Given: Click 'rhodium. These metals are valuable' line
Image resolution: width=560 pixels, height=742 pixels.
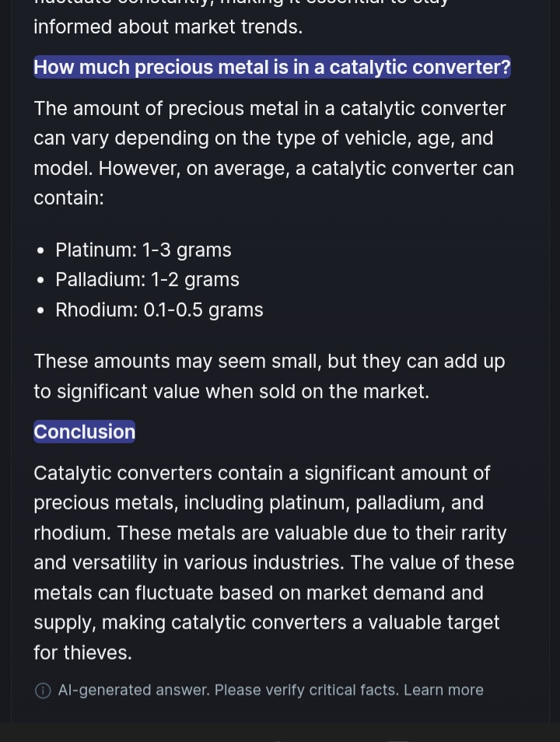Looking at the screenshot, I should [269, 533].
